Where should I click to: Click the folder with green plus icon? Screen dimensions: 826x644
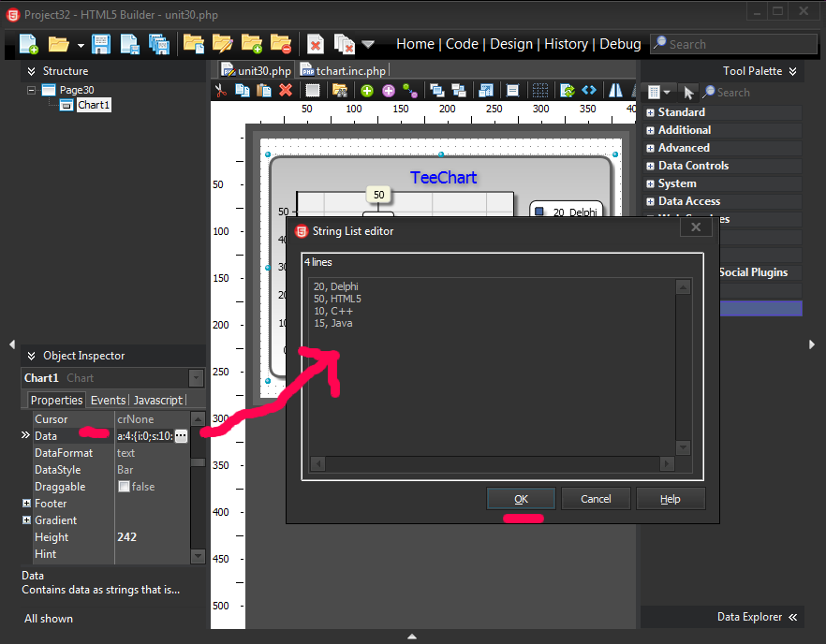pyautogui.click(x=251, y=44)
